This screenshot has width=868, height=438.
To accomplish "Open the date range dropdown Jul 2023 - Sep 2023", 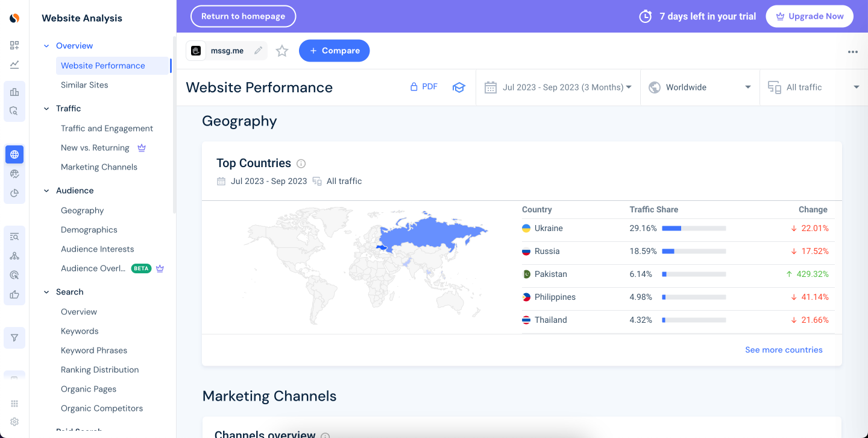I will [x=558, y=87].
